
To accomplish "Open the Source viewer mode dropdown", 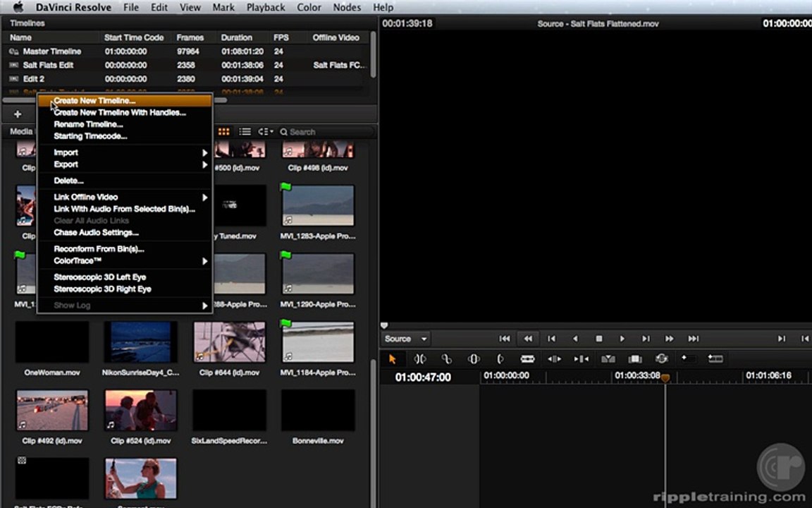I will pyautogui.click(x=405, y=339).
